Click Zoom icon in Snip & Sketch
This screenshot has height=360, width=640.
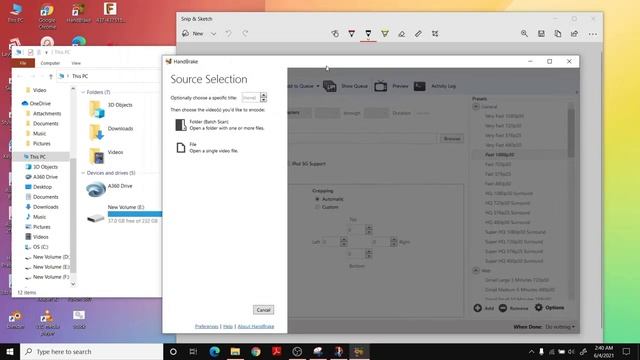[524, 33]
